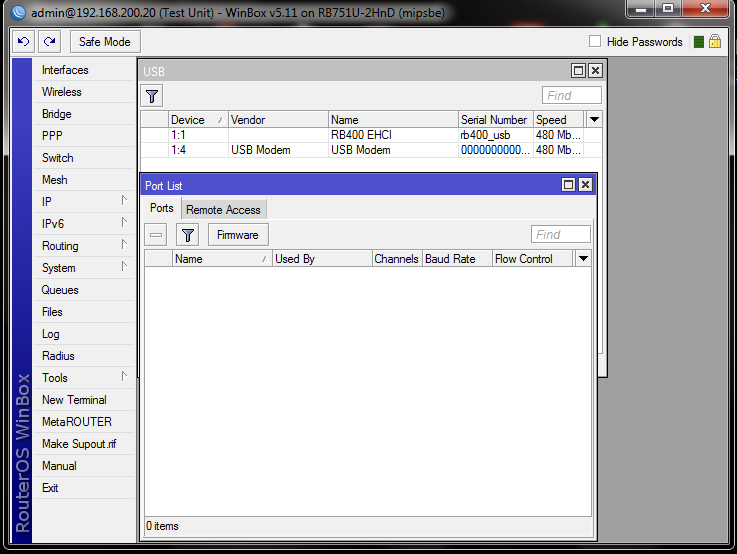Click the padlock icon in the toolbar
The width and height of the screenshot is (737, 554).
(715, 41)
